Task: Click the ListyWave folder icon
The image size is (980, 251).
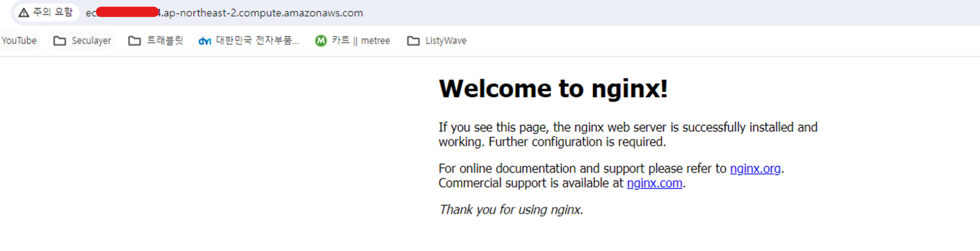Action: tap(414, 41)
